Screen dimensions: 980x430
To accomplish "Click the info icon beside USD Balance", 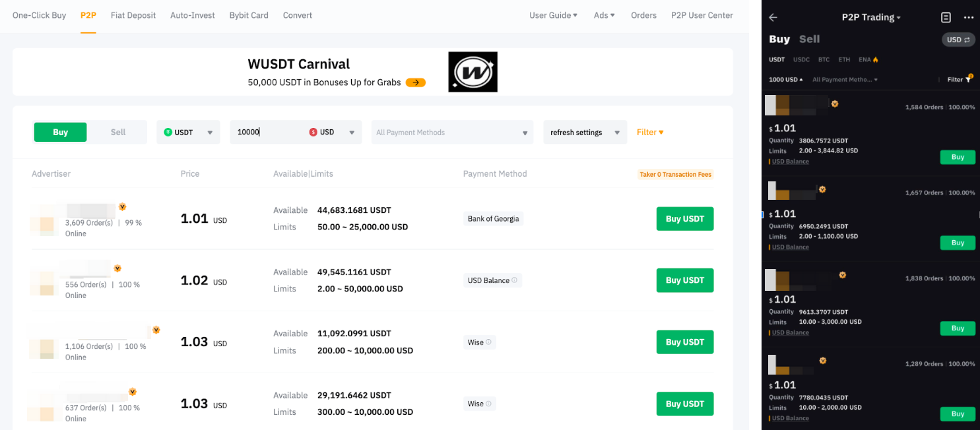I will click(x=515, y=280).
